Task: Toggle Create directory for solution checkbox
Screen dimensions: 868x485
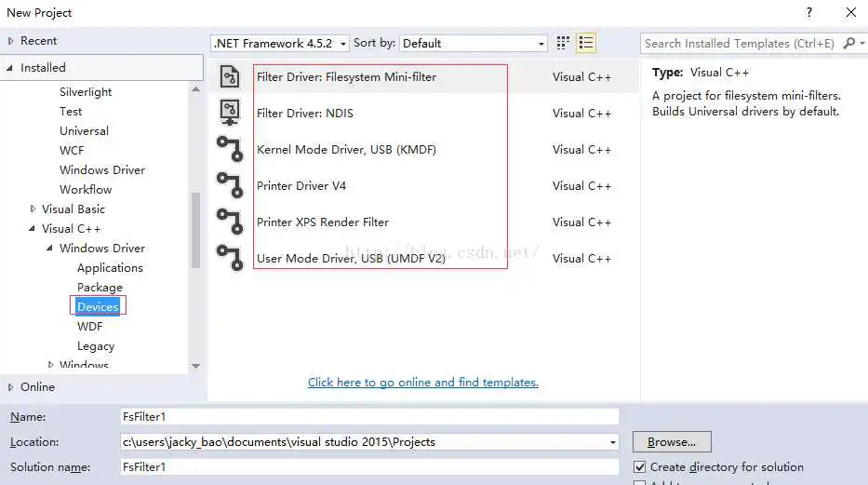Action: coord(639,467)
